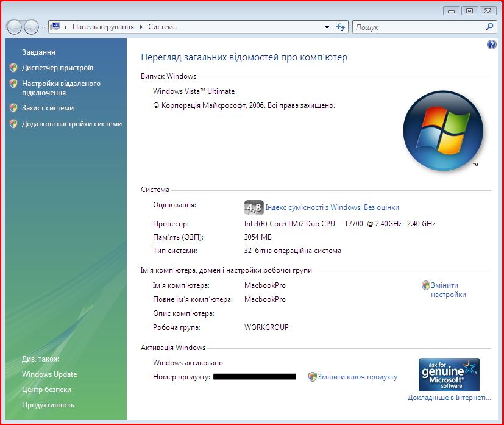Open Додаткові настройки системи
Screen dimensions: 504x425
[x=72, y=124]
